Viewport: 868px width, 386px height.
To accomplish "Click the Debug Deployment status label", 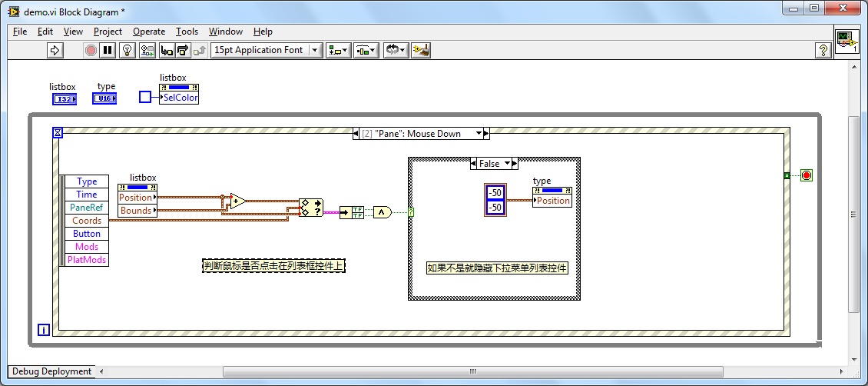I will pos(51,371).
